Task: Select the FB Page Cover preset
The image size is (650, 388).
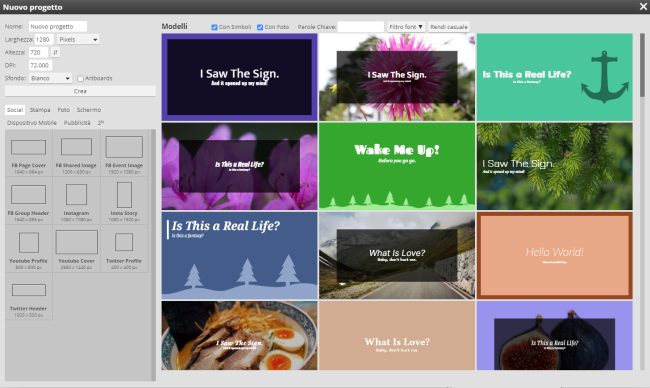Action: 29,153
